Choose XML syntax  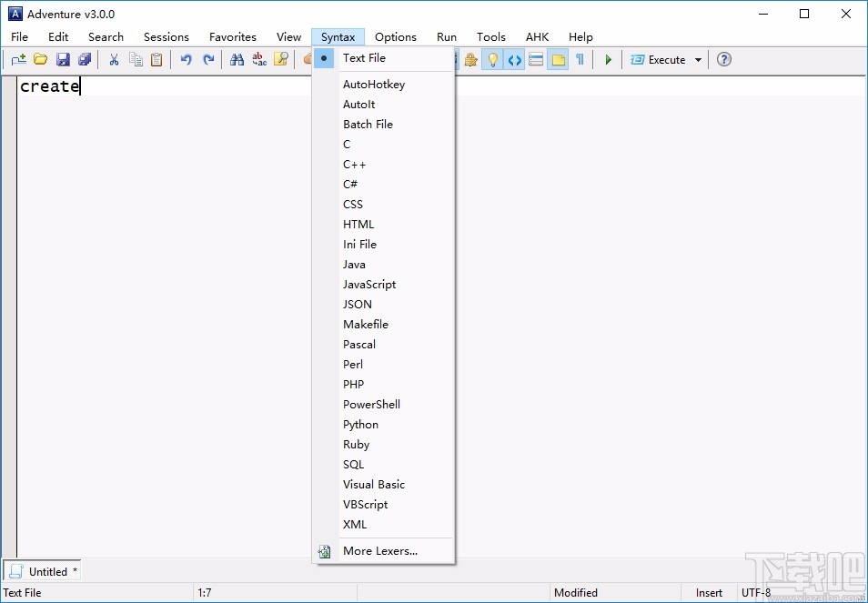coord(383,525)
